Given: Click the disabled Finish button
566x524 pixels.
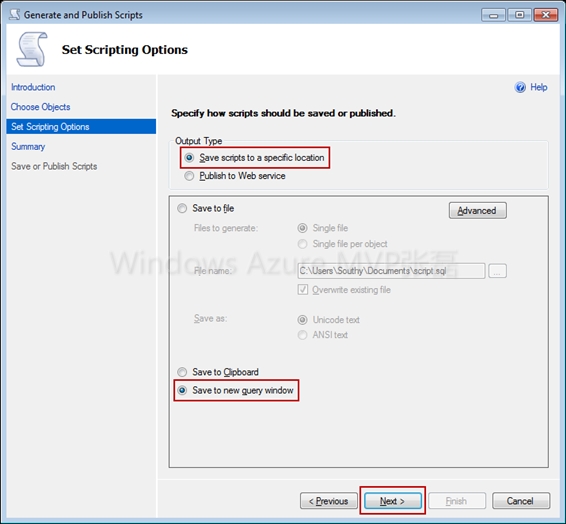Looking at the screenshot, I should click(x=457, y=501).
